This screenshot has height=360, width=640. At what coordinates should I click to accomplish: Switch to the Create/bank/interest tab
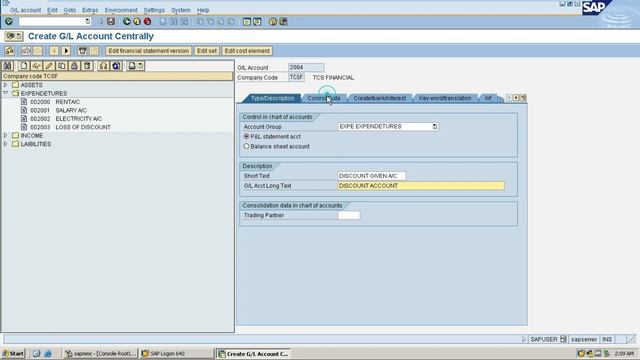380,98
